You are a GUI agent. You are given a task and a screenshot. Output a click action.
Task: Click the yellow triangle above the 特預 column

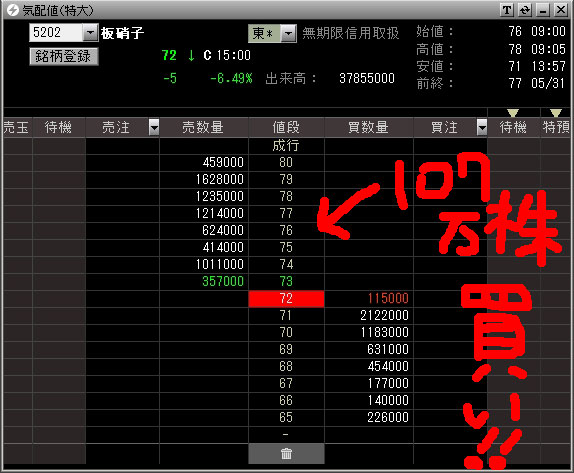555,112
